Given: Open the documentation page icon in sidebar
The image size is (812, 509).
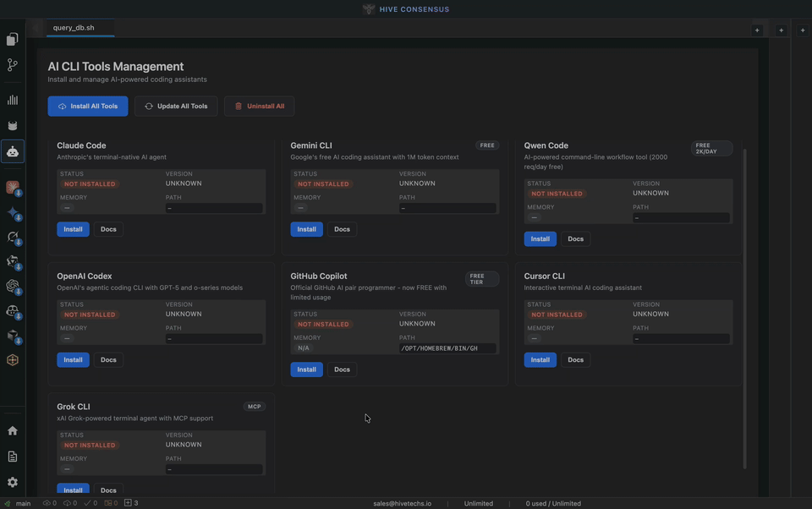Looking at the screenshot, I should pos(13,457).
